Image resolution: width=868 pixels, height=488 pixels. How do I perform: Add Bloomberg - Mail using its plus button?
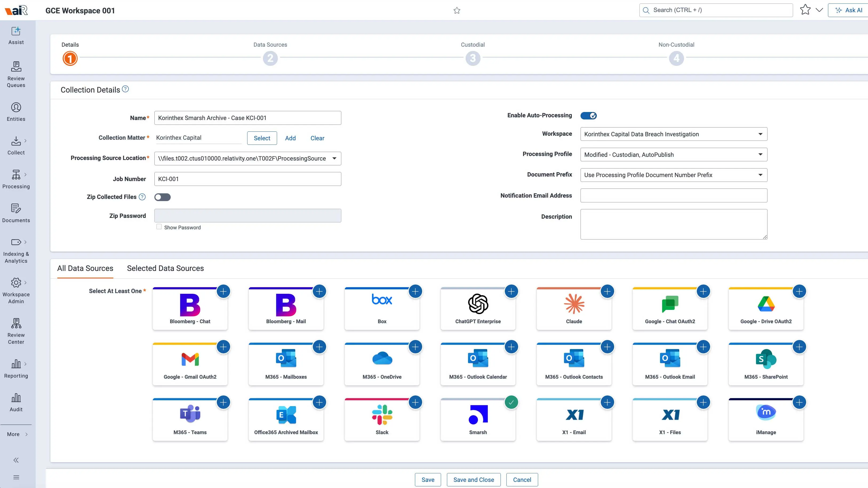319,291
